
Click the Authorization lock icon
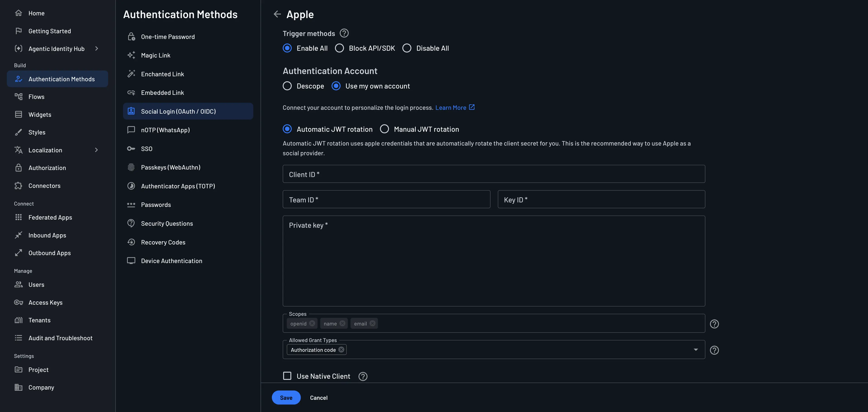[x=19, y=168]
